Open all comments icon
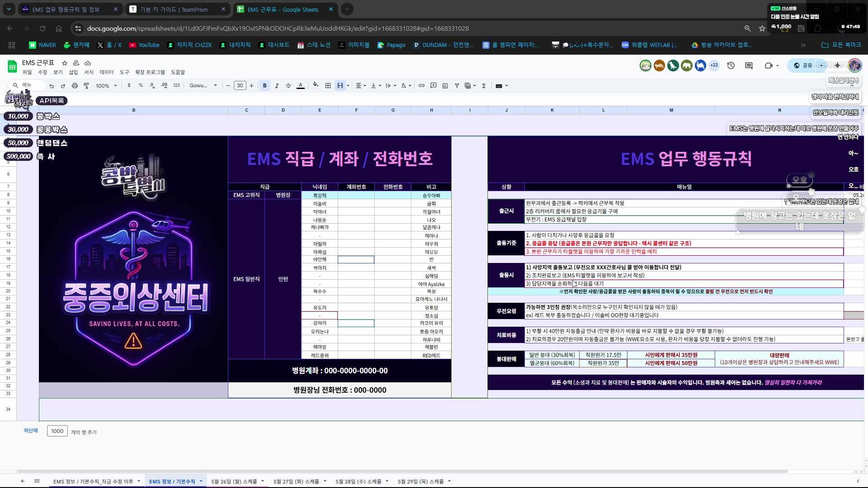 click(749, 66)
